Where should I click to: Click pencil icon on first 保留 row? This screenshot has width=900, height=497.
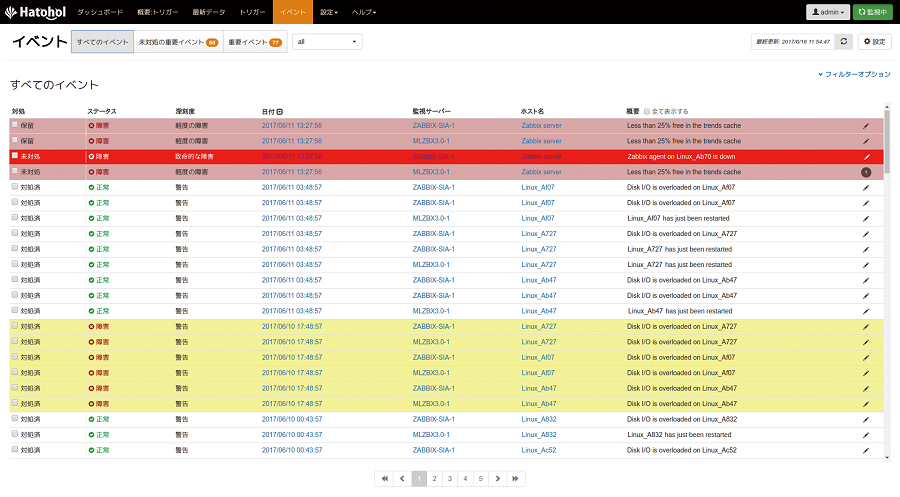[867, 126]
